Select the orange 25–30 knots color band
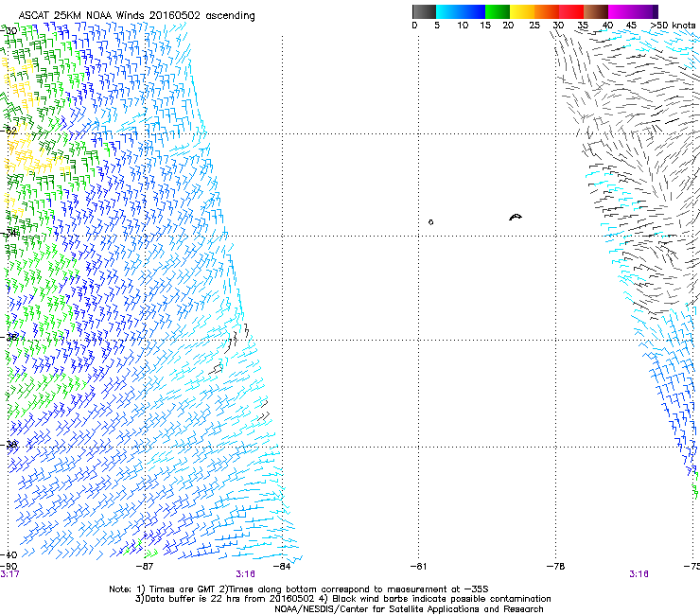Screen dimensions: 700x615 pyautogui.click(x=547, y=11)
